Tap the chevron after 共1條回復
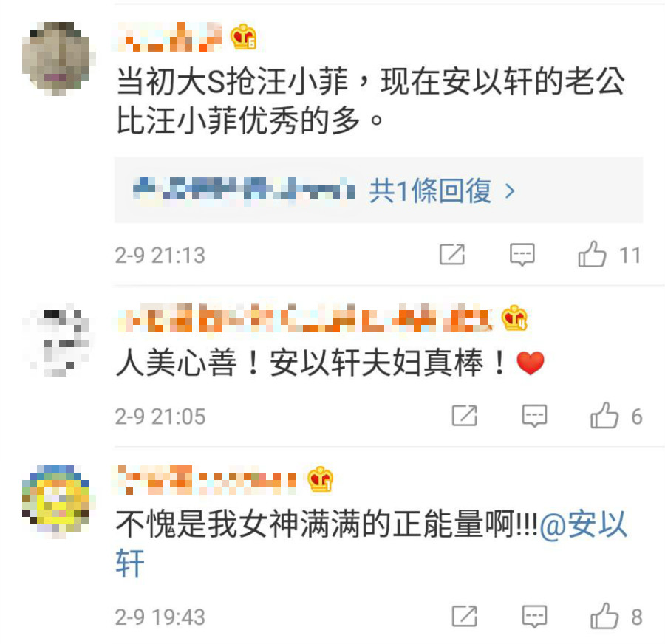This screenshot has height=644, width=665. (510, 191)
